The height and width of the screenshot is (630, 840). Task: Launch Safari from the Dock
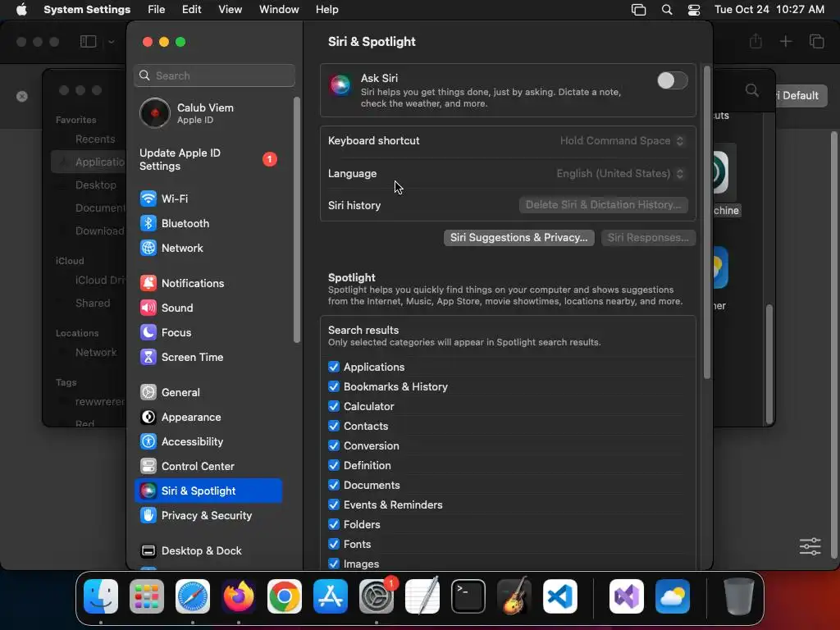pyautogui.click(x=193, y=596)
